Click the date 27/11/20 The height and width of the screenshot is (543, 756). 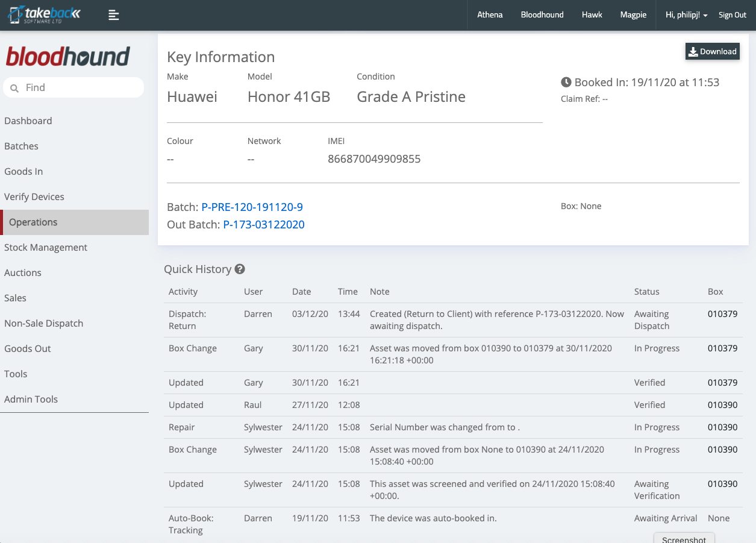310,405
